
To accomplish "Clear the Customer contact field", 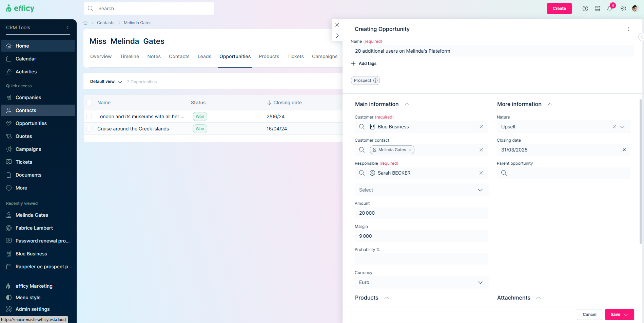I will (x=481, y=150).
